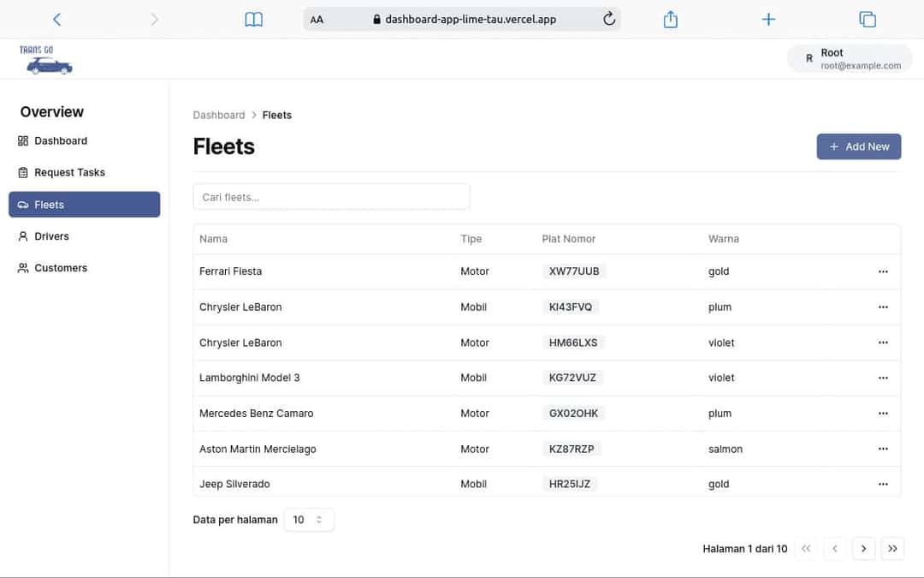Viewport: 924px width, 578px height.
Task: Select Fleets in the sidebar
Action: (x=84, y=205)
